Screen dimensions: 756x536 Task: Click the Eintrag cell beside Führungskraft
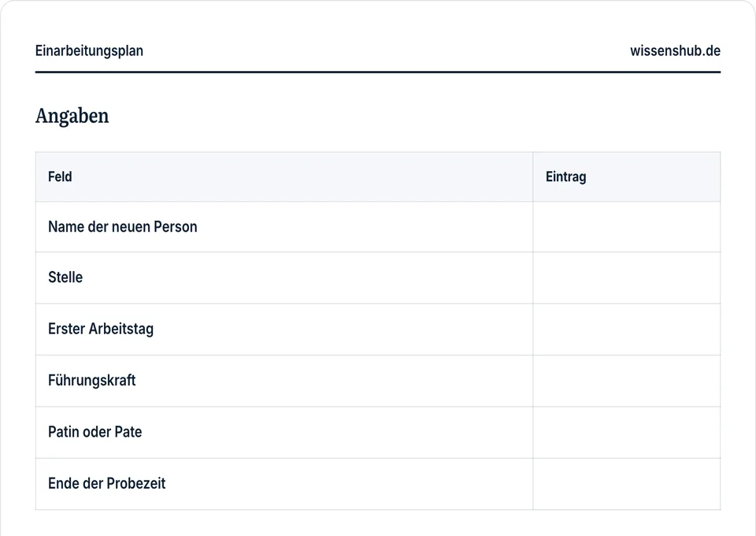[626, 382]
